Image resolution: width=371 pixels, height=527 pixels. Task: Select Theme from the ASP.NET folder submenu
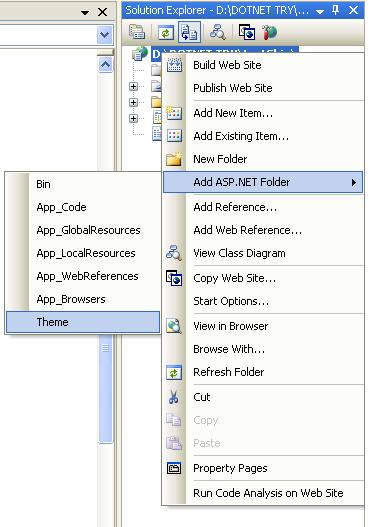83,322
